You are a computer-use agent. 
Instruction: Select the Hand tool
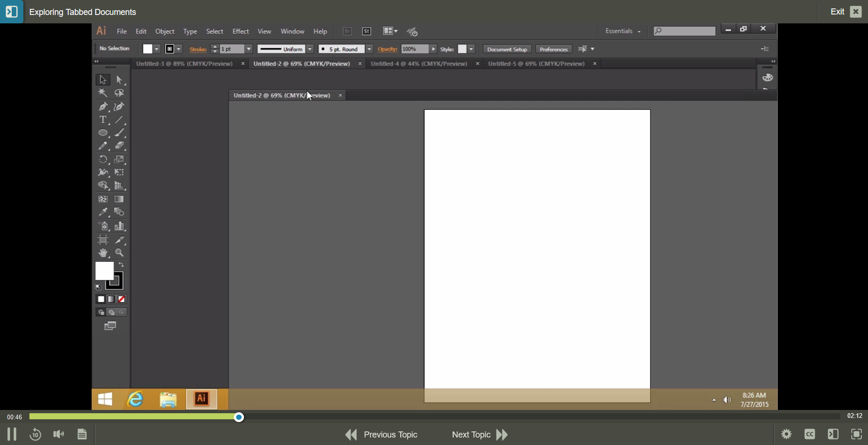point(103,252)
